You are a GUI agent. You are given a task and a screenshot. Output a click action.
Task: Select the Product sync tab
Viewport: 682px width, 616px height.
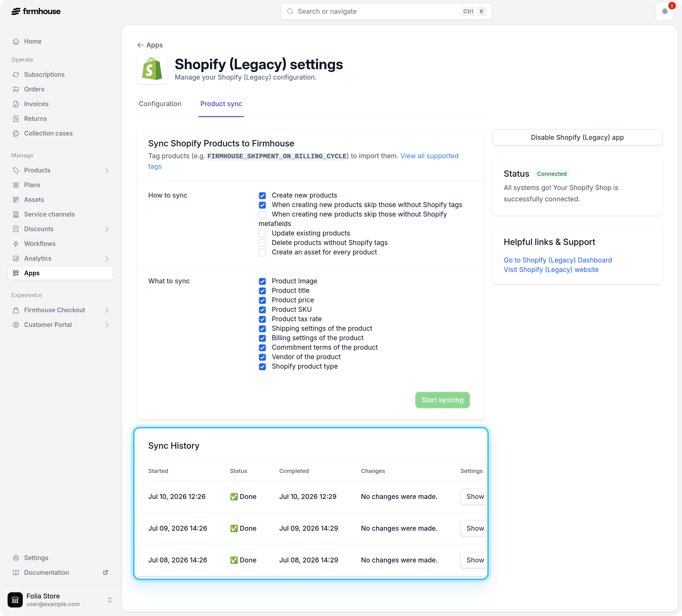click(221, 104)
